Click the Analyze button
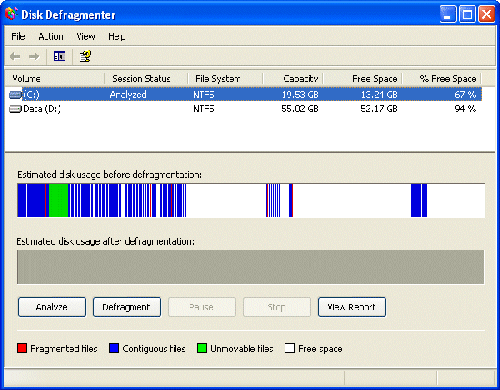The image size is (500, 390). click(x=52, y=307)
